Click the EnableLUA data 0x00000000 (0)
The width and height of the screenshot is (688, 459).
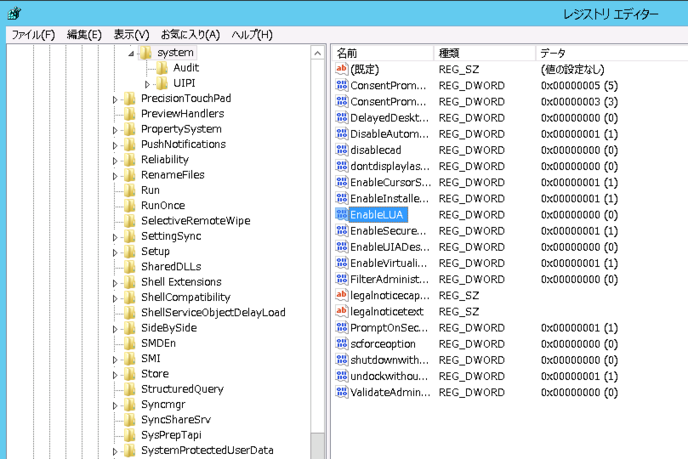(x=579, y=215)
